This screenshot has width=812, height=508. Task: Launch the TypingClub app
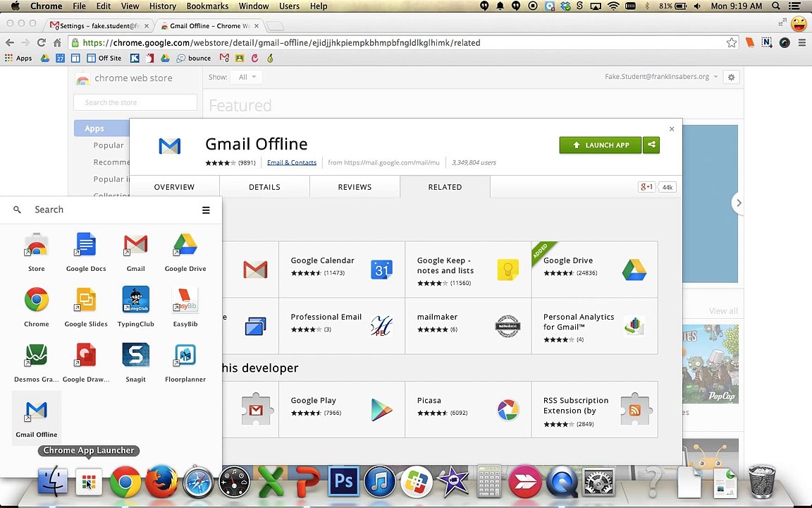point(135,307)
